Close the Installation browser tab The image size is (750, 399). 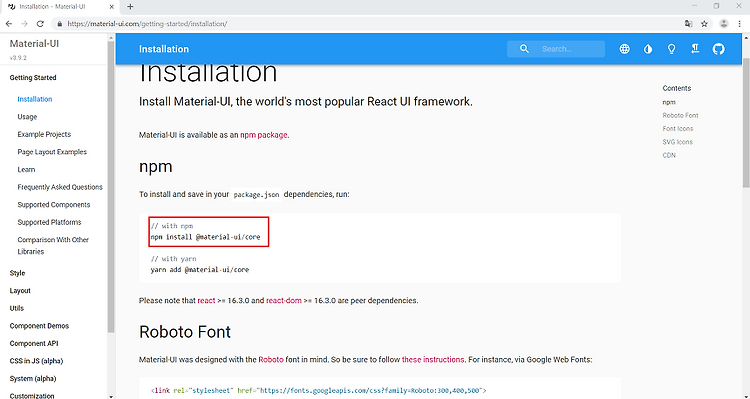tap(112, 7)
